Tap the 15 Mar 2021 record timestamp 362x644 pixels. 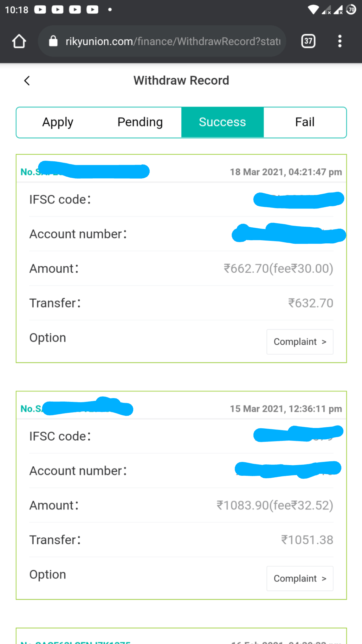tap(286, 409)
